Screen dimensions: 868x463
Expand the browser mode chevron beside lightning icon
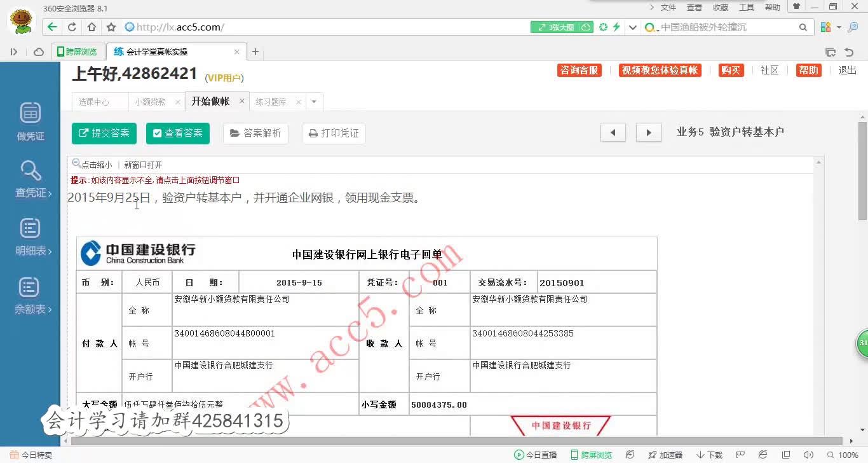pyautogui.click(x=632, y=27)
